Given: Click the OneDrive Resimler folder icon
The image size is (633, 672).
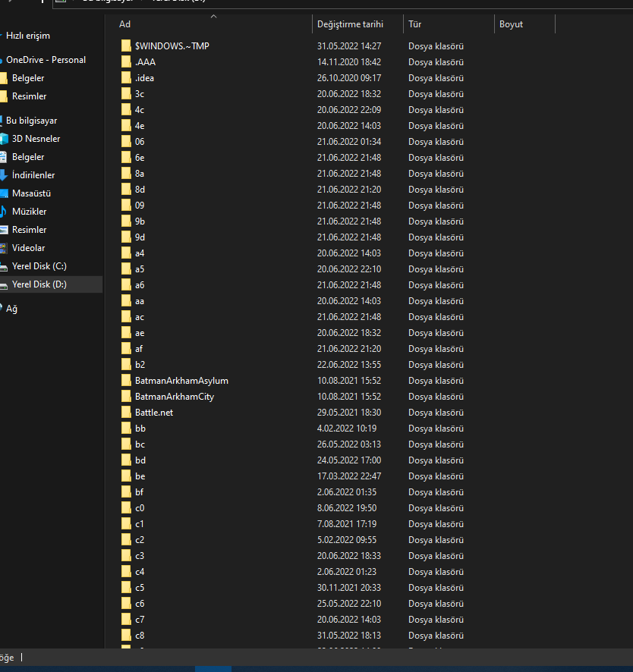Looking at the screenshot, I should [4, 96].
